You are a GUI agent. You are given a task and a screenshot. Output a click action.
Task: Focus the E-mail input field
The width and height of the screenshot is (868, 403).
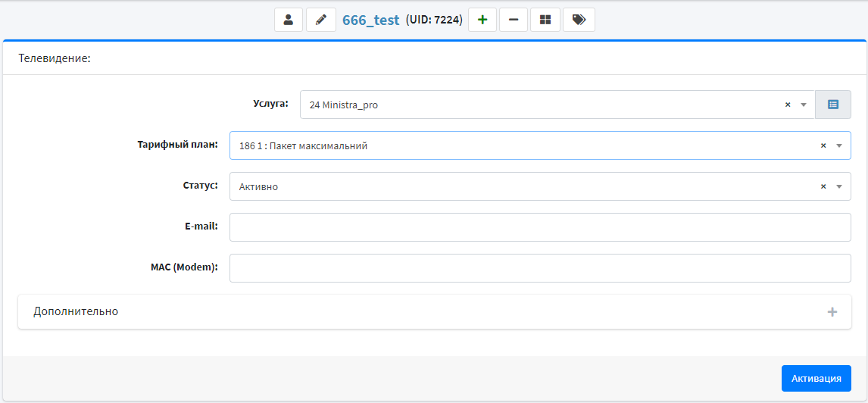(x=539, y=227)
